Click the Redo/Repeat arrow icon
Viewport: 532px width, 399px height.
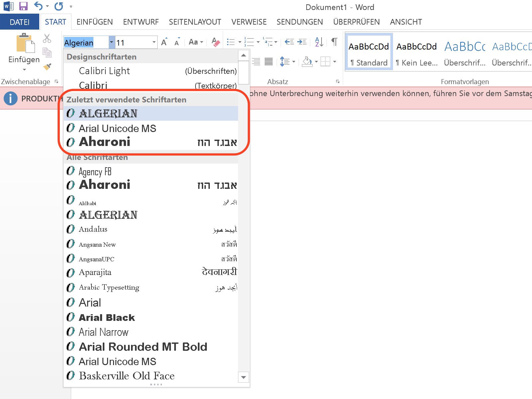(x=59, y=6)
